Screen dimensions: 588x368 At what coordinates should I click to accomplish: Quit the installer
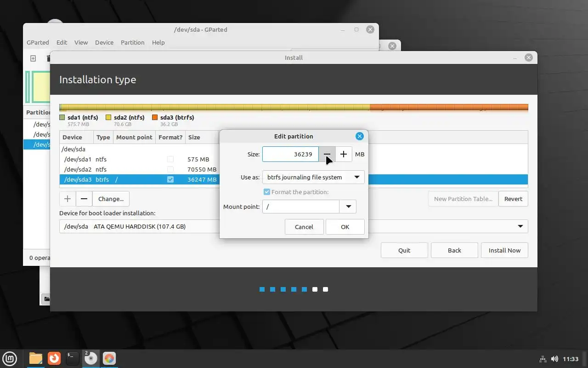pyautogui.click(x=404, y=250)
